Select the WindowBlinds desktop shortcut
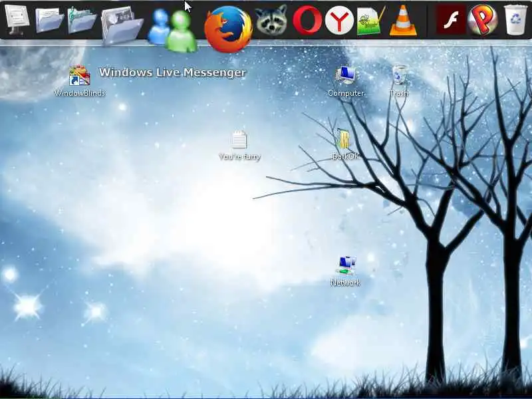 pyautogui.click(x=80, y=80)
